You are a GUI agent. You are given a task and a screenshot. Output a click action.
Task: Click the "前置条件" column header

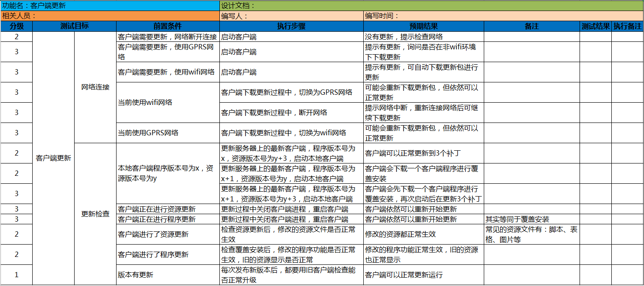point(168,26)
